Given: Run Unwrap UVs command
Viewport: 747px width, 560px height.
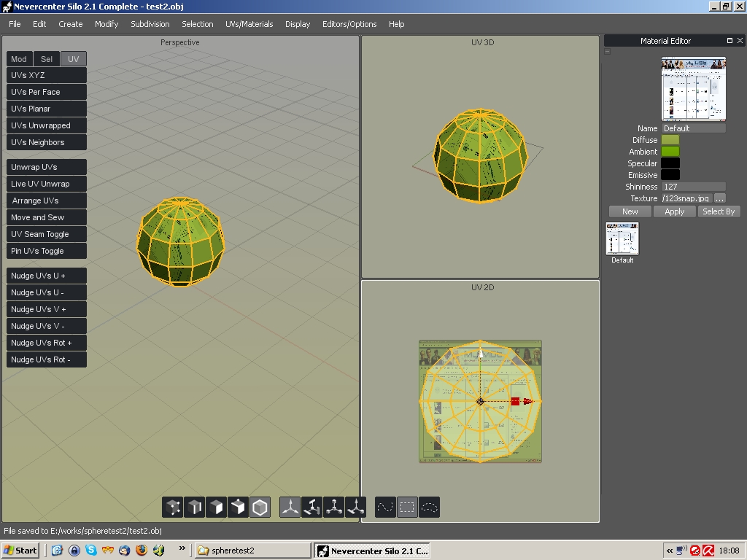Looking at the screenshot, I should click(47, 167).
